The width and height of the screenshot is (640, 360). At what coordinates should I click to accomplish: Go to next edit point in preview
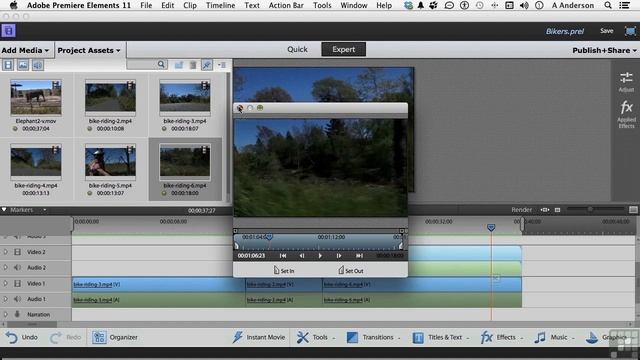(x=359, y=256)
